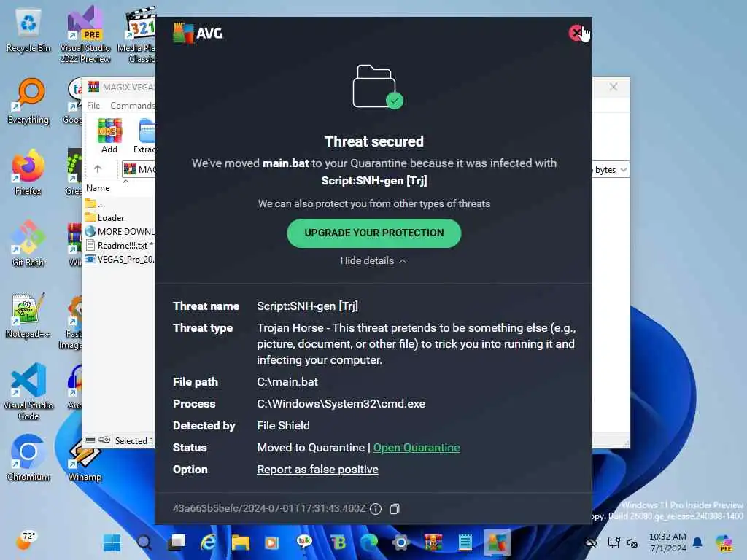Open Microsoft Edge from taskbar

click(x=368, y=542)
